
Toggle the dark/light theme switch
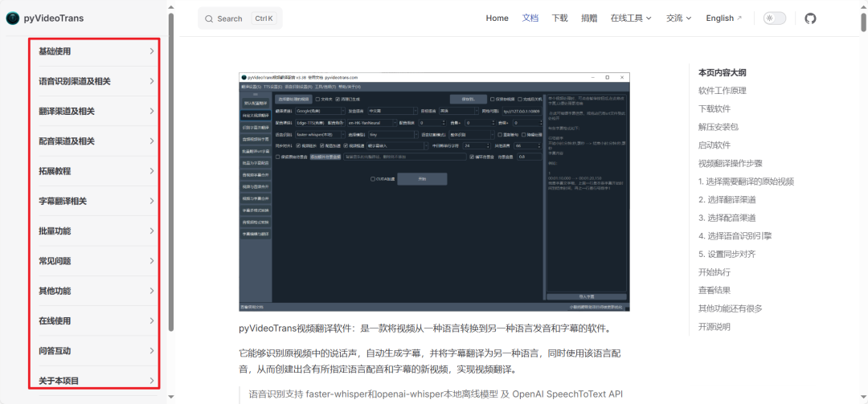[x=775, y=18]
